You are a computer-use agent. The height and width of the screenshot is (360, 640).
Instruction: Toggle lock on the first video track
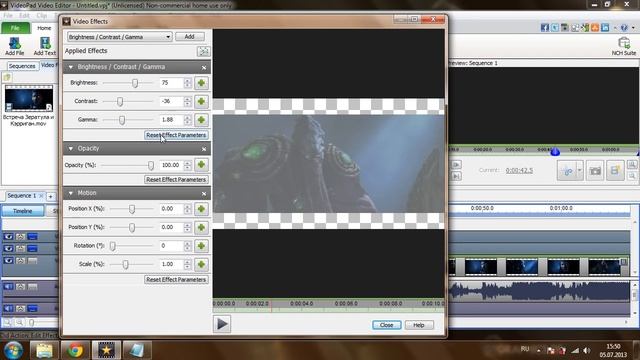[20, 237]
